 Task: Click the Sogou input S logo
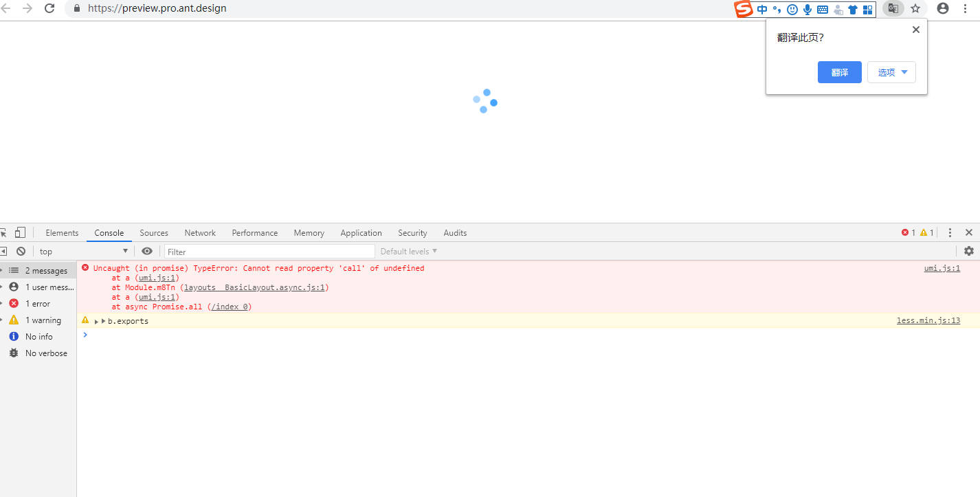pyautogui.click(x=744, y=9)
